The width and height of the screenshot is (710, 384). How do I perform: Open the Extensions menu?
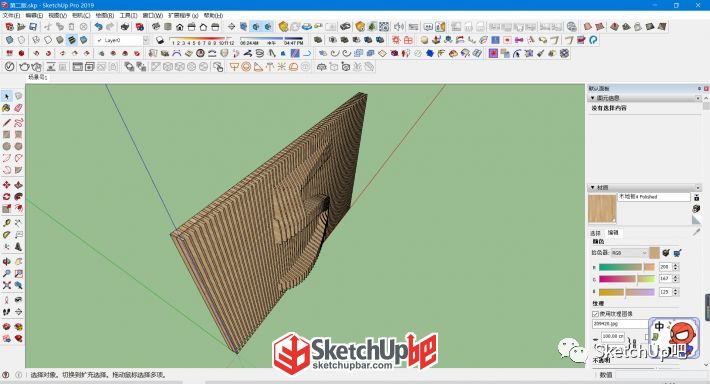tap(182, 15)
